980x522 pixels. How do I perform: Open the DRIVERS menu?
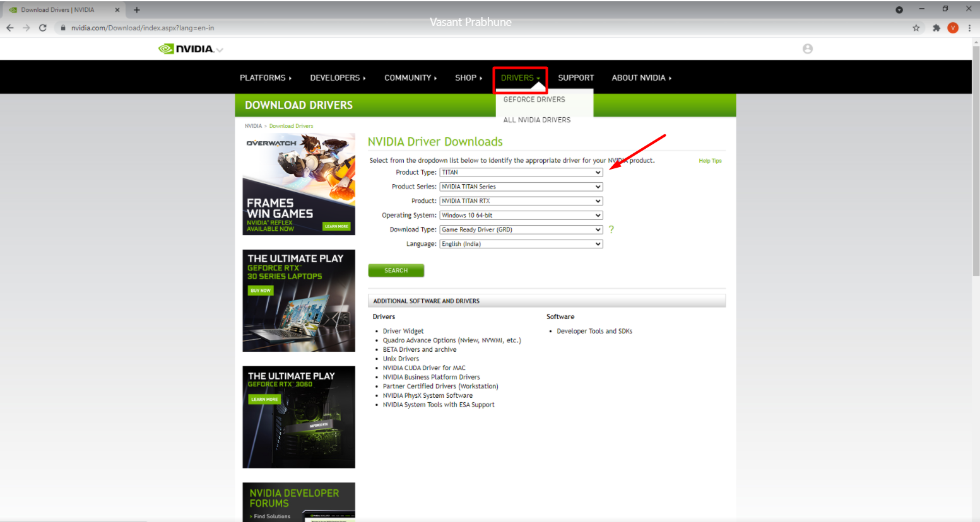tap(521, 78)
